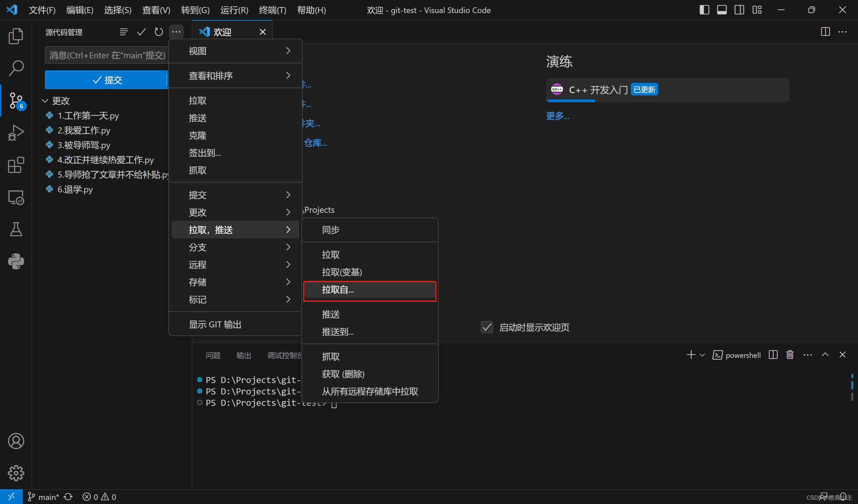Toggle show welcome page on startup checkbox
This screenshot has height=504, width=858.
click(x=487, y=327)
